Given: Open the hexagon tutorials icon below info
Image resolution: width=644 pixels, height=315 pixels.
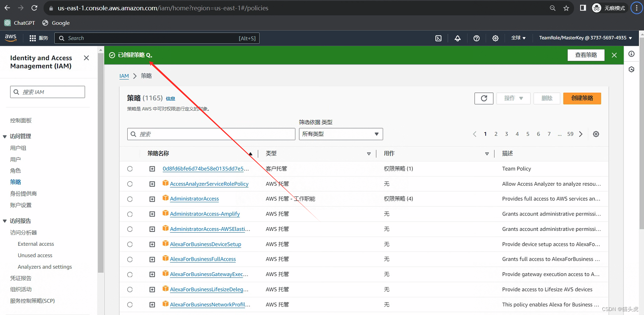Looking at the screenshot, I should [632, 69].
